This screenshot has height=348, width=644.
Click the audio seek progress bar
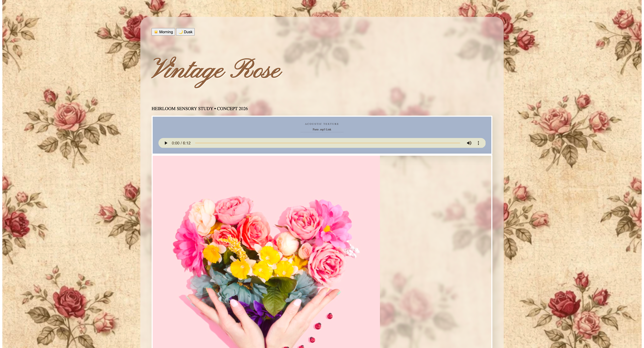(328, 143)
